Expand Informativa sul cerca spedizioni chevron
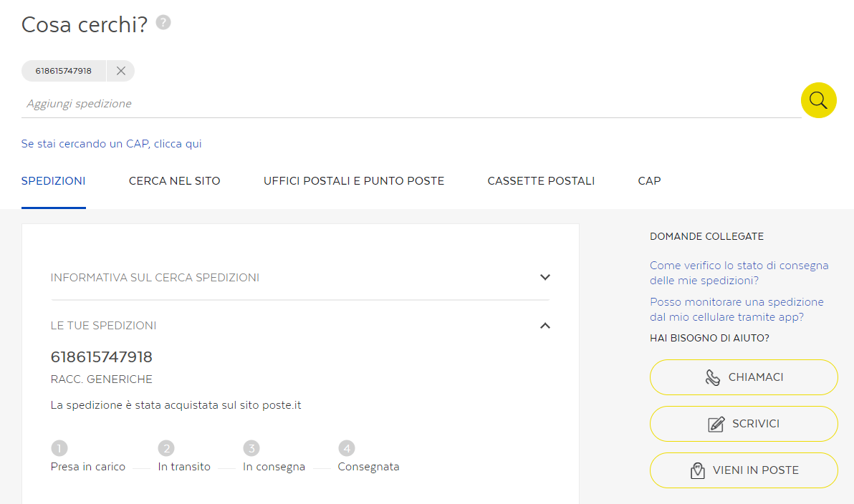Screen dimensions: 854x504 [544, 278]
